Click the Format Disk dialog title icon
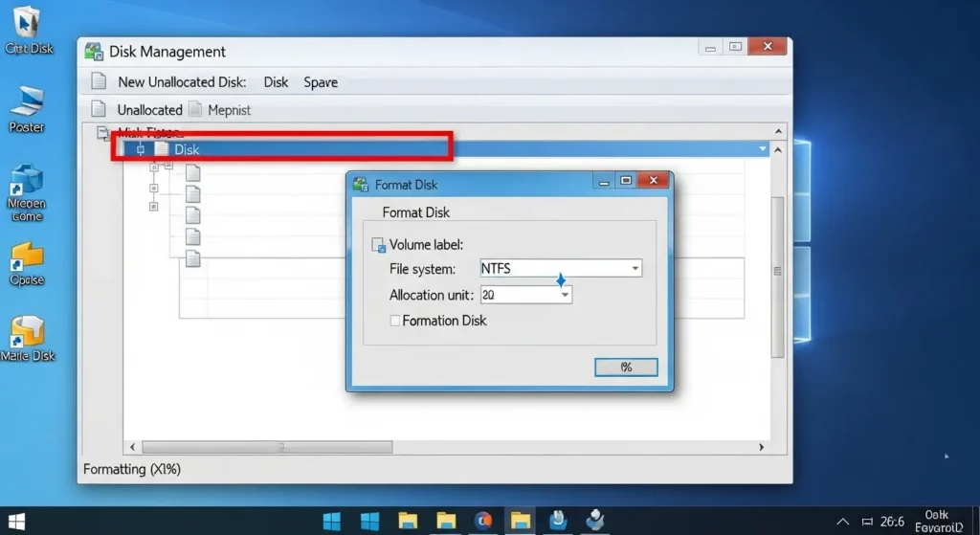The height and width of the screenshot is (535, 980). [x=361, y=185]
